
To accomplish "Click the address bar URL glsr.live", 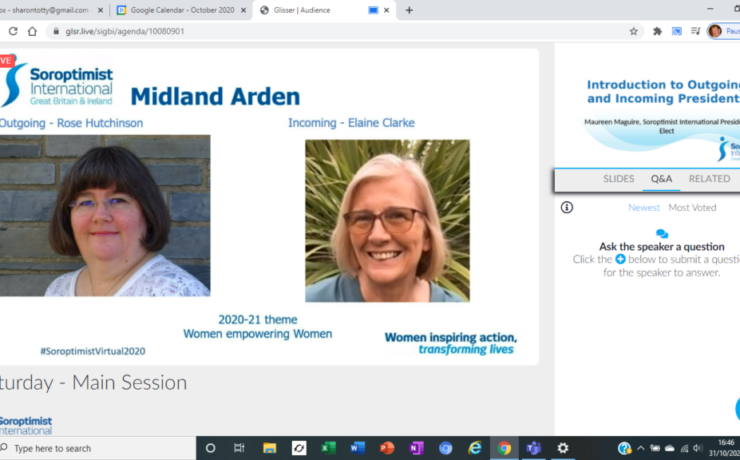I will pyautogui.click(x=125, y=31).
